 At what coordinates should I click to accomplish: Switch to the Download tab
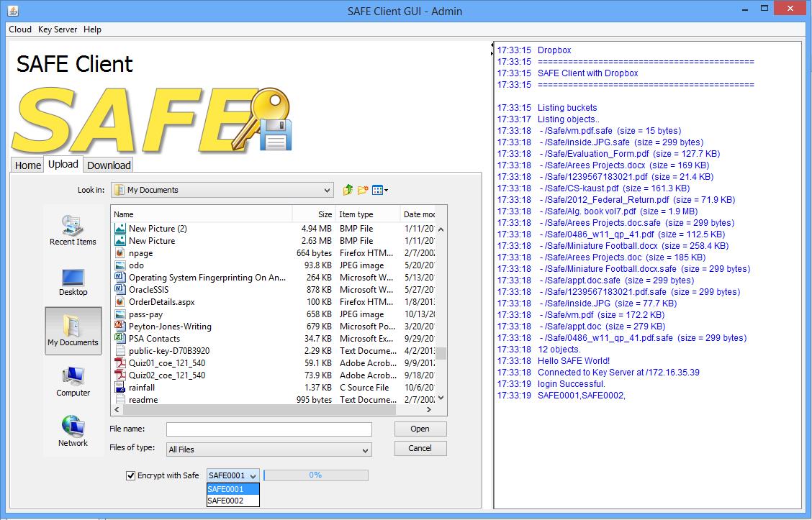click(109, 165)
